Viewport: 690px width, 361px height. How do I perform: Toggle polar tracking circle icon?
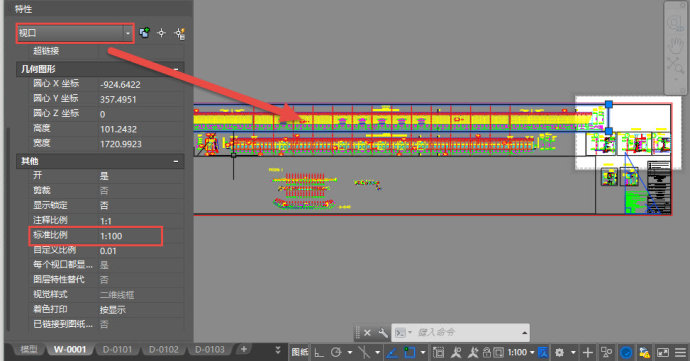pos(336,352)
